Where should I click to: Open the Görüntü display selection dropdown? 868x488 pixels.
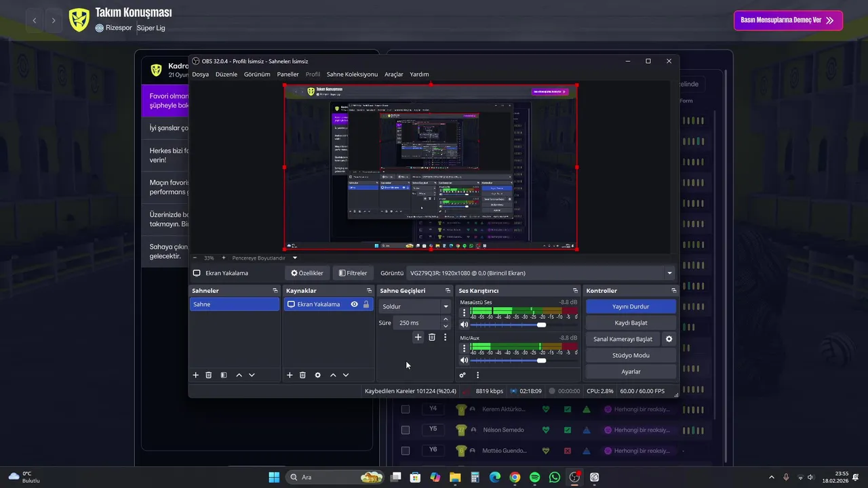540,273
